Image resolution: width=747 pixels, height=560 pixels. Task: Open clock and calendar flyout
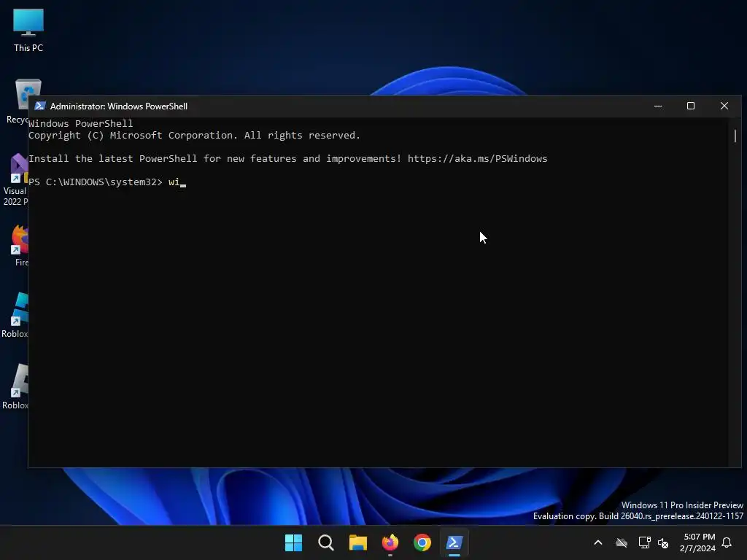[697, 542]
